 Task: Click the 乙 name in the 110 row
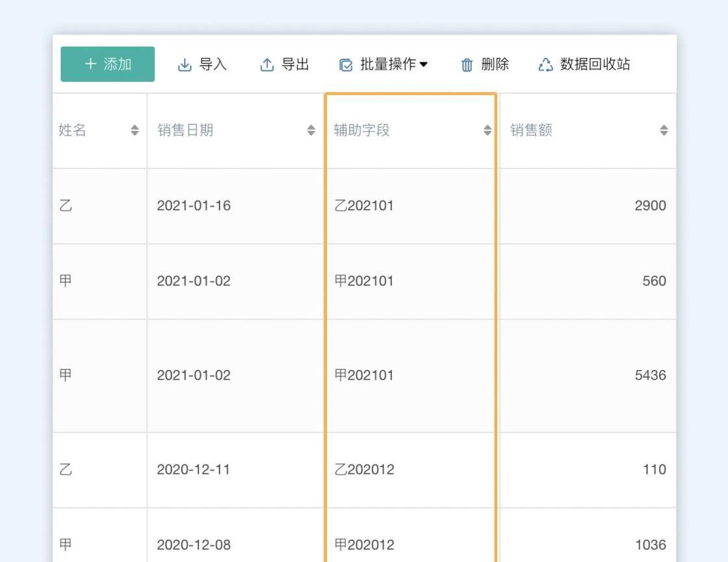pos(66,469)
